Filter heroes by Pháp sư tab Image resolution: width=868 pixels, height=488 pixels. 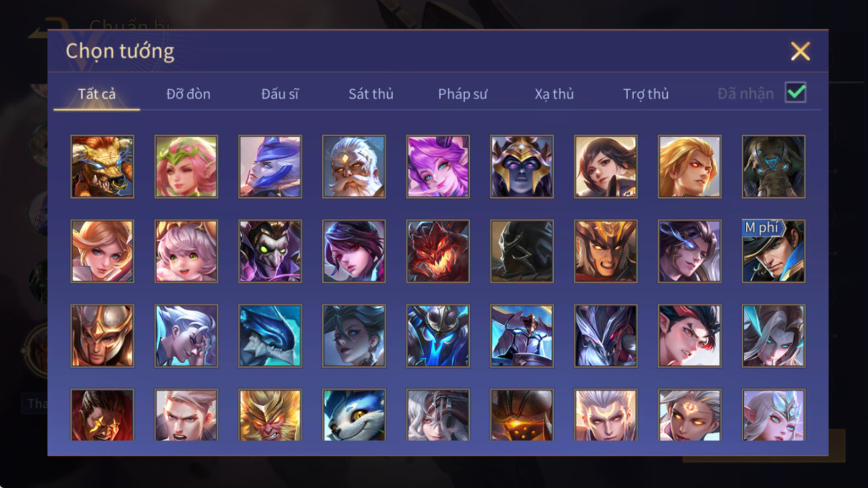463,94
